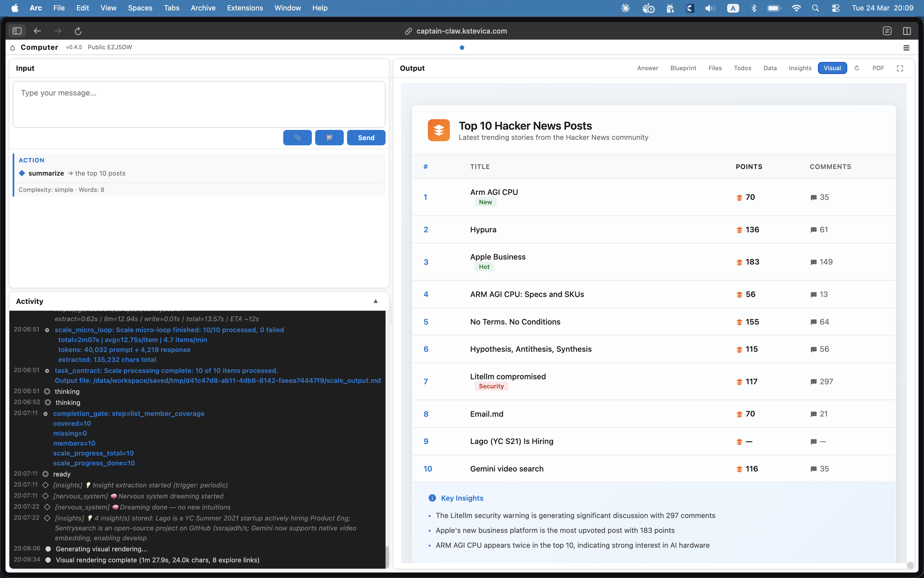Select the Visual tab
This screenshot has width=924, height=578.
point(832,68)
